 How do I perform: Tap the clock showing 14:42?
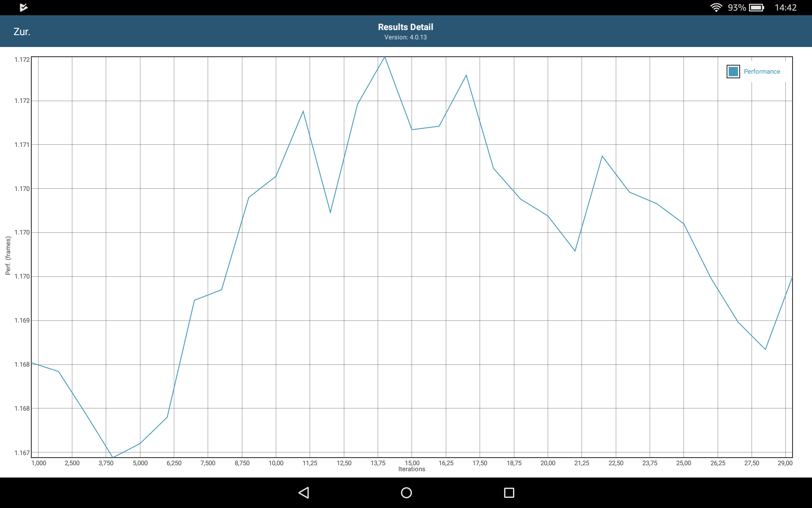[x=785, y=8]
